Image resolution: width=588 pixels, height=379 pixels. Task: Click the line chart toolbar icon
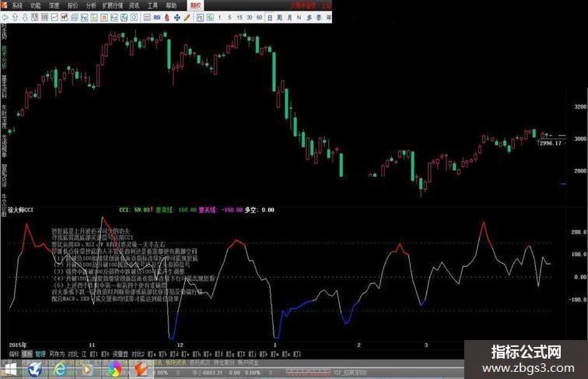54,17
